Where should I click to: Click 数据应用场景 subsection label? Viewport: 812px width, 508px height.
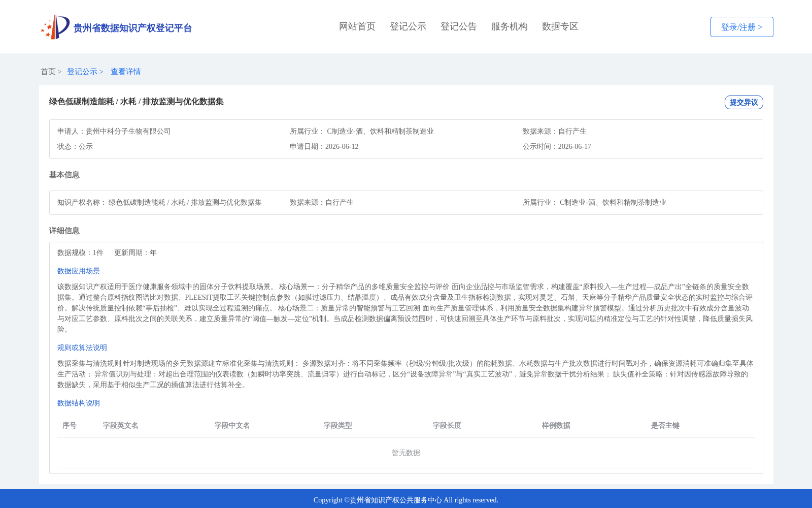point(79,271)
